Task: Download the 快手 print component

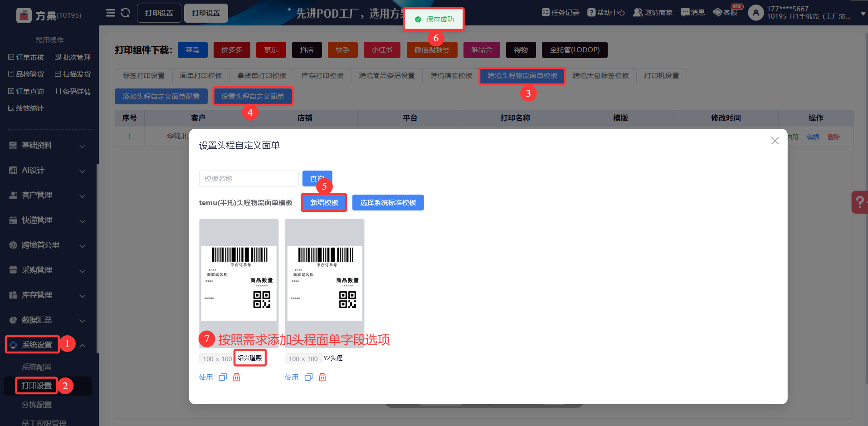Action: pyautogui.click(x=343, y=50)
